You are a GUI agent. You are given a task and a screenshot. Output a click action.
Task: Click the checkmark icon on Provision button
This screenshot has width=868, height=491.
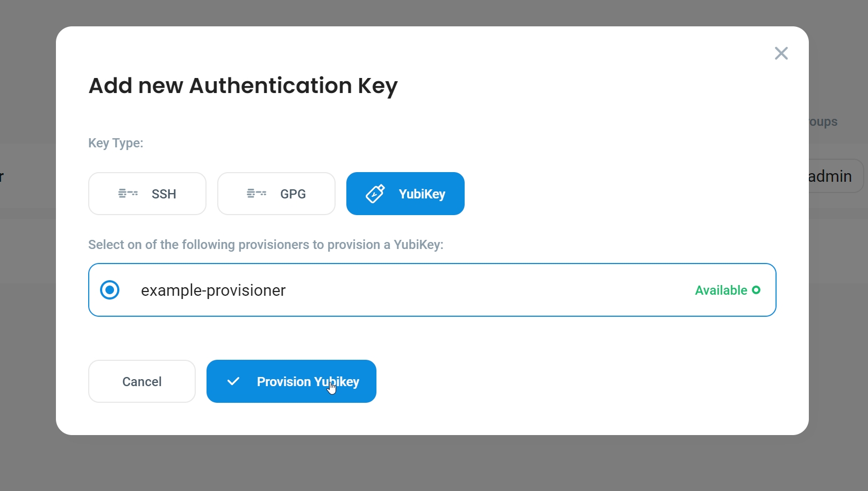click(x=233, y=381)
